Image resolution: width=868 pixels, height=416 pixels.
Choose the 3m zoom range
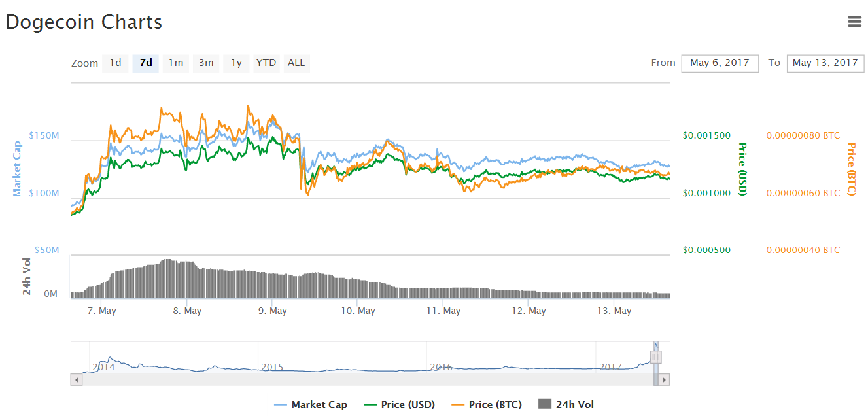pos(206,63)
